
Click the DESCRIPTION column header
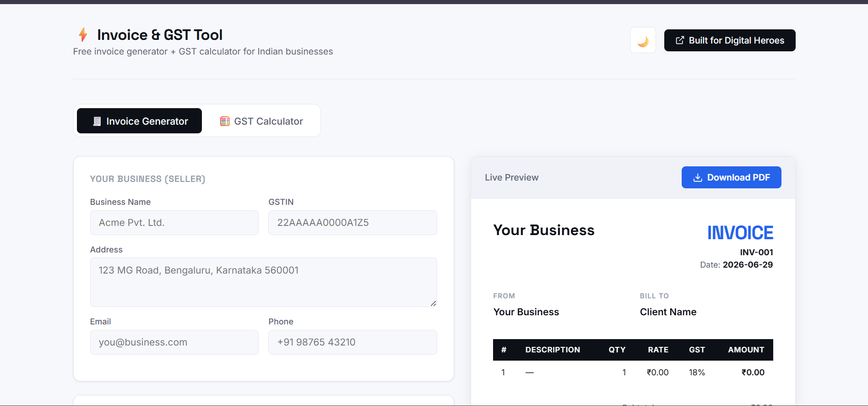[553, 350]
